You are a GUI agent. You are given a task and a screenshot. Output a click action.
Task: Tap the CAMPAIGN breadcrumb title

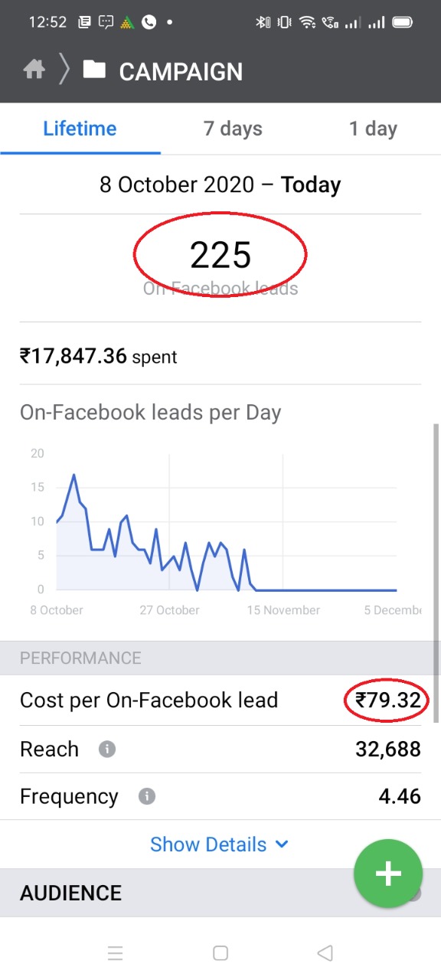(x=181, y=72)
